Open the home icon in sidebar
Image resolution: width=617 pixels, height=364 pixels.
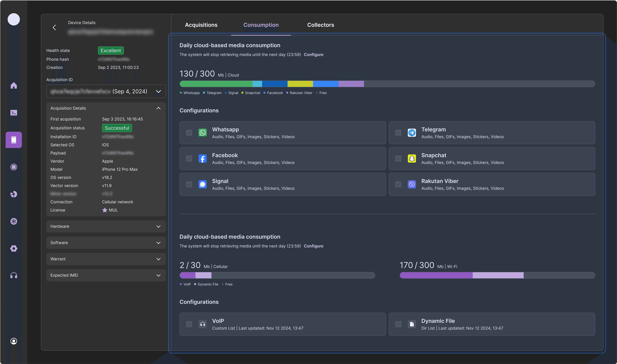click(x=14, y=85)
